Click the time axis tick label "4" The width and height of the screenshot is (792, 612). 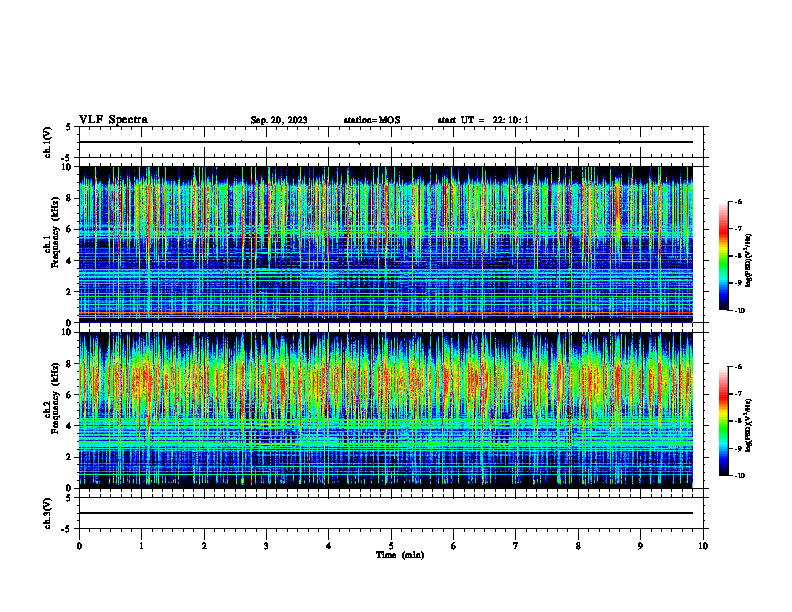[329, 546]
